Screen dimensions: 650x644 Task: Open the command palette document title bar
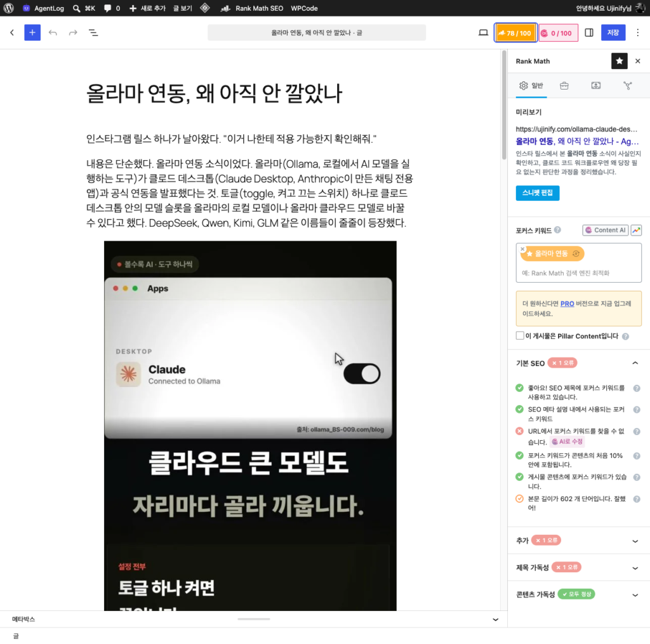click(x=317, y=32)
